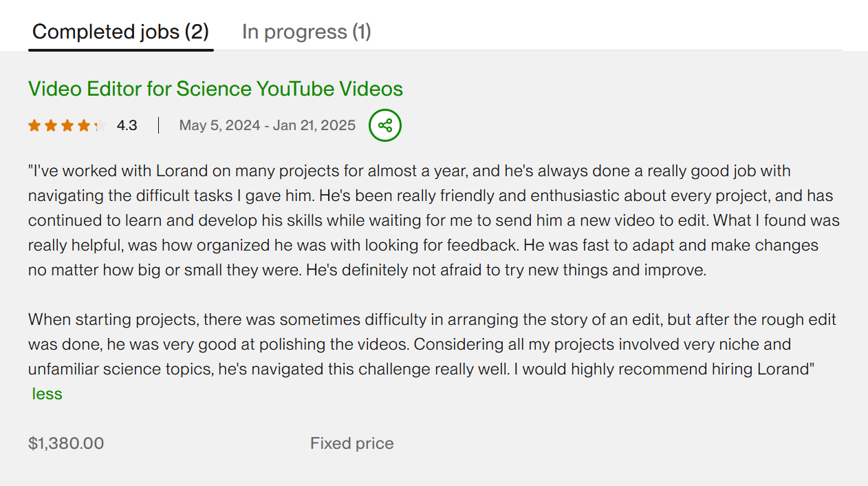The width and height of the screenshot is (868, 486).
Task: Click the partially filled fifth star
Action: click(100, 125)
